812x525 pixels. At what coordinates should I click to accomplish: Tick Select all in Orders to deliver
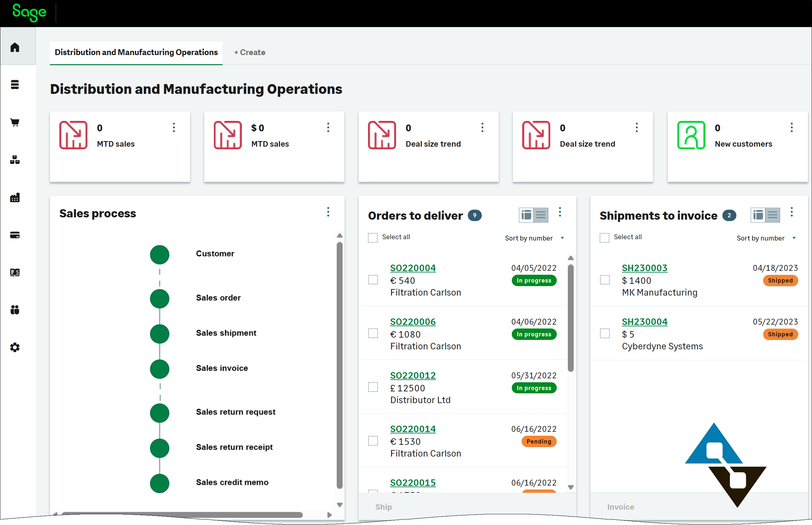coord(373,238)
